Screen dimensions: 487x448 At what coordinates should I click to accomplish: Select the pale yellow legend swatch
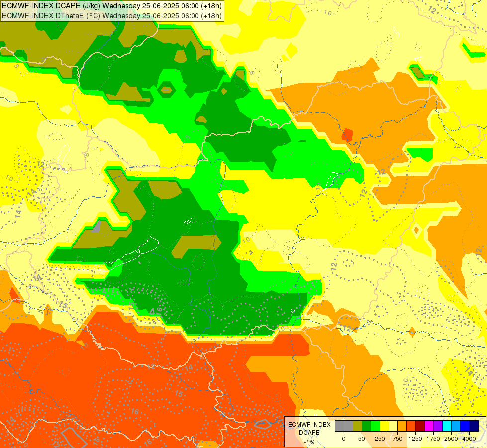pyautogui.click(x=393, y=426)
